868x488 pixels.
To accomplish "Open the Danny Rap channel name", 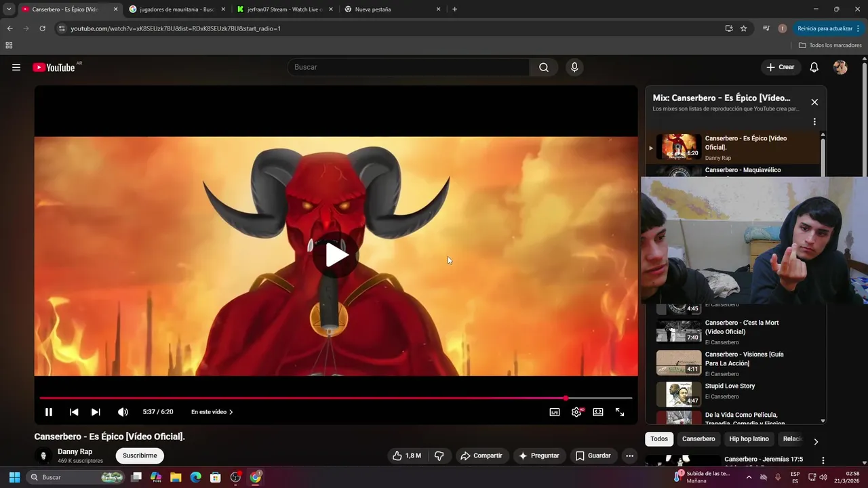I will (75, 451).
